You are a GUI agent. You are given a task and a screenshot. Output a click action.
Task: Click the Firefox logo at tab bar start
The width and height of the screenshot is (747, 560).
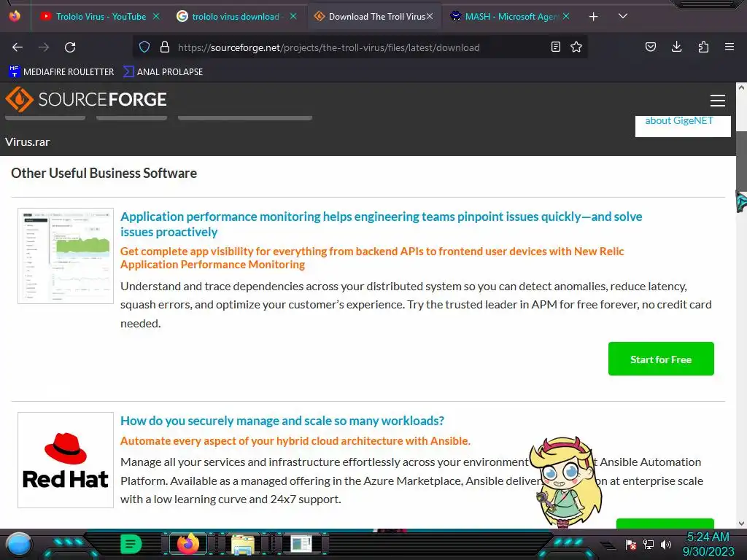pyautogui.click(x=15, y=16)
